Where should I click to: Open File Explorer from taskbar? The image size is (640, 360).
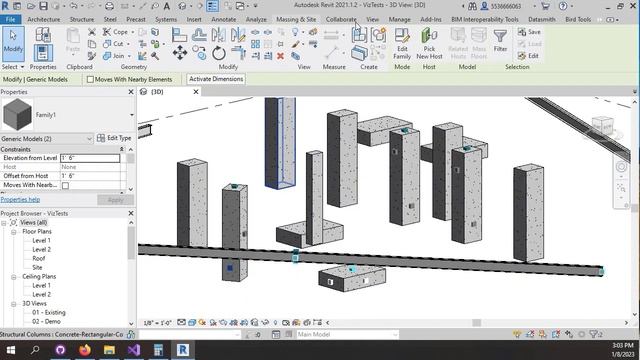(109, 350)
